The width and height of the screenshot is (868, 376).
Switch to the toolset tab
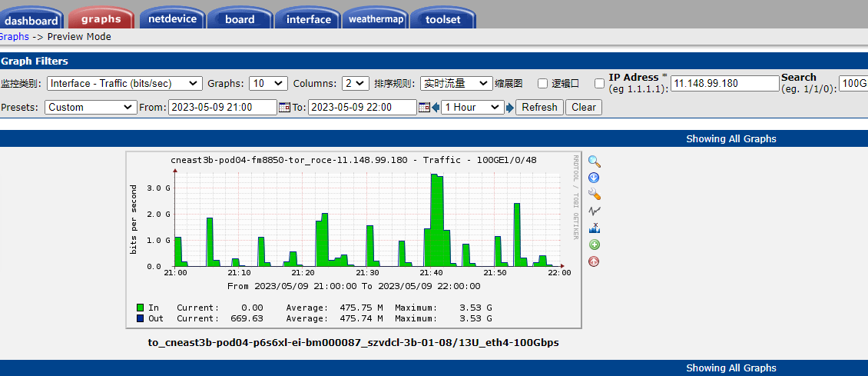click(443, 19)
